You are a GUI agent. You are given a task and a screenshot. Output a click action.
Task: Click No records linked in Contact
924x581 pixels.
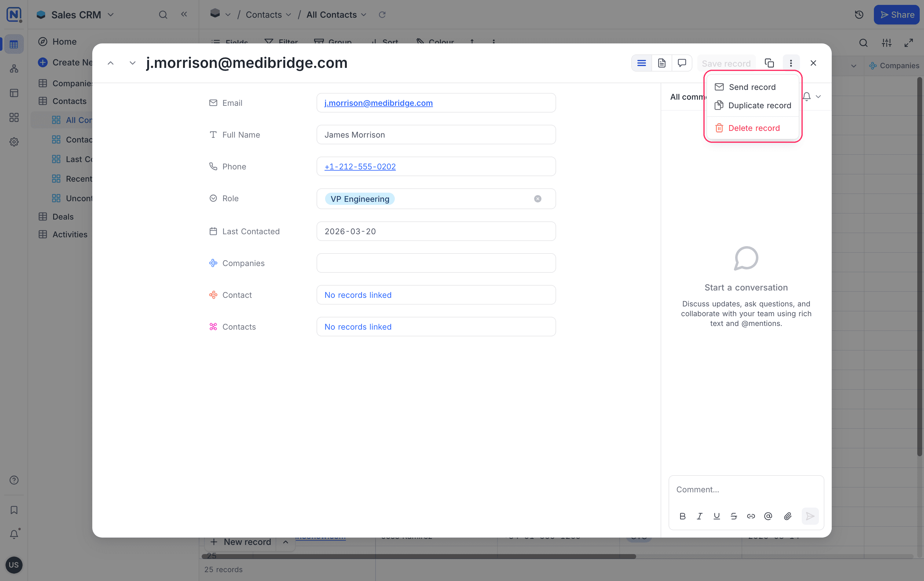(x=358, y=295)
